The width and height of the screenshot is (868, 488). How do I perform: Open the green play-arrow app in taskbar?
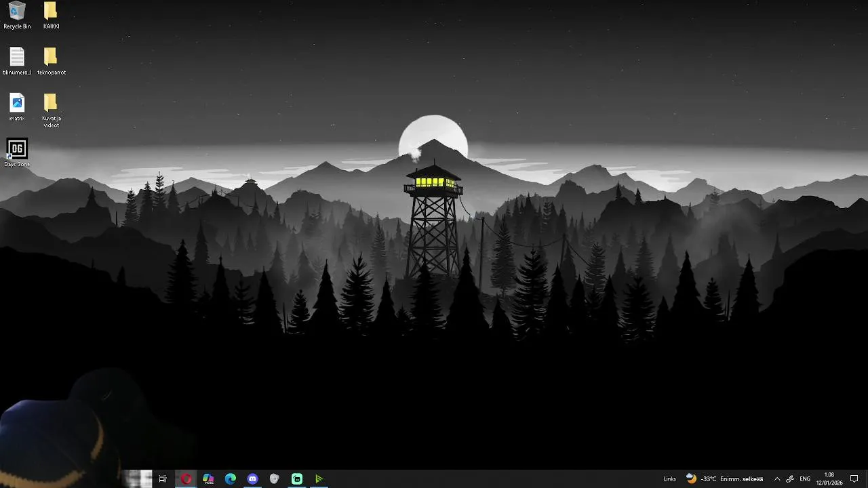319,479
